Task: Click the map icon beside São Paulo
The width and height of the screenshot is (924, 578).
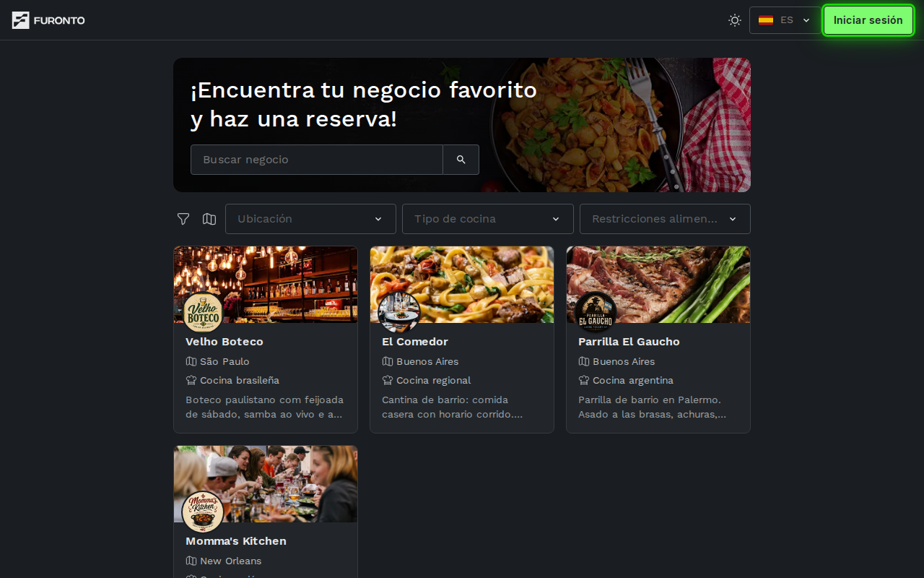Action: (191, 361)
